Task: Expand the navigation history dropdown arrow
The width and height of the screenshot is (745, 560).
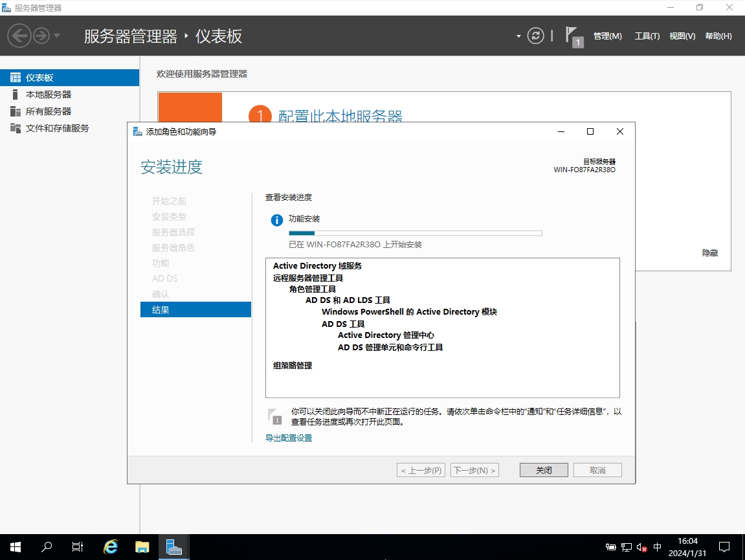Action: coord(57,36)
